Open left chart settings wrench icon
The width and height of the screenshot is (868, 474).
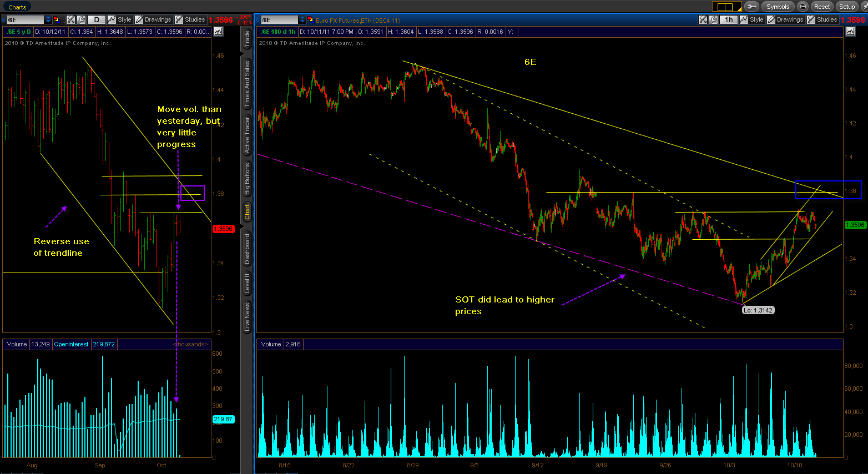point(81,19)
